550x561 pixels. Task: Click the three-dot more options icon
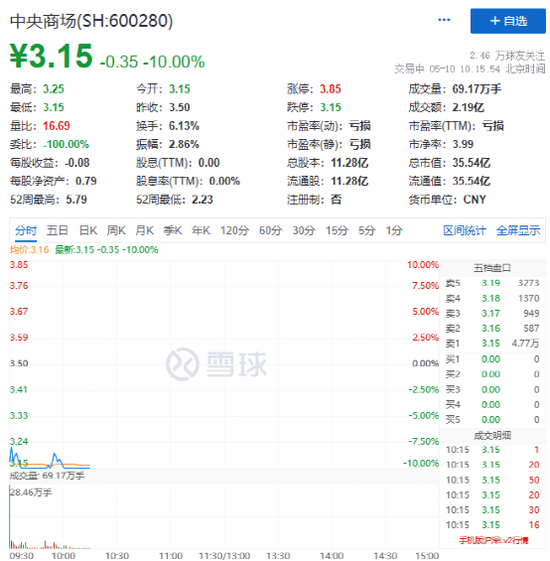[x=444, y=20]
